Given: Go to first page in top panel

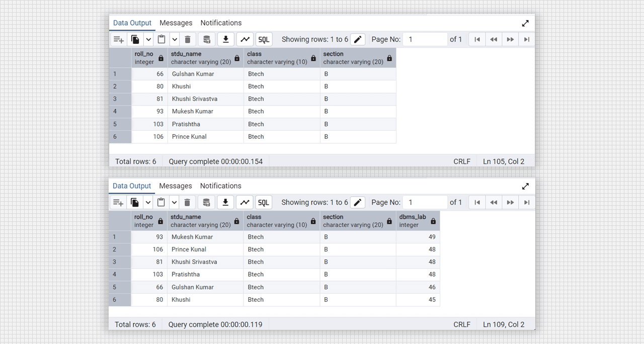Looking at the screenshot, I should (x=477, y=39).
